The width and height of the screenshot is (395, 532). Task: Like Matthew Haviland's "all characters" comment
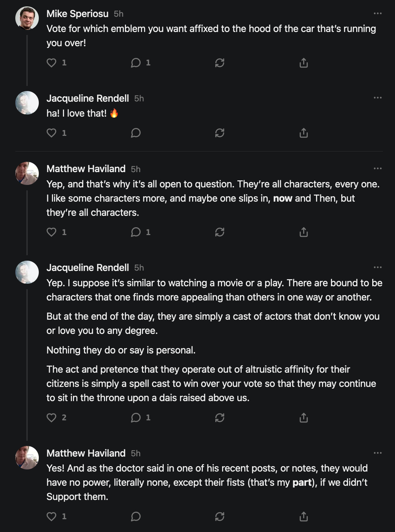[52, 232]
